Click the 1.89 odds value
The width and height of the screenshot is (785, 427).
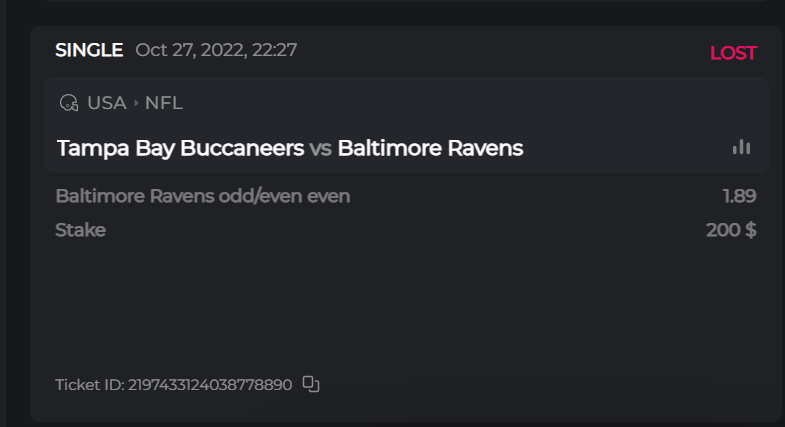click(x=739, y=196)
